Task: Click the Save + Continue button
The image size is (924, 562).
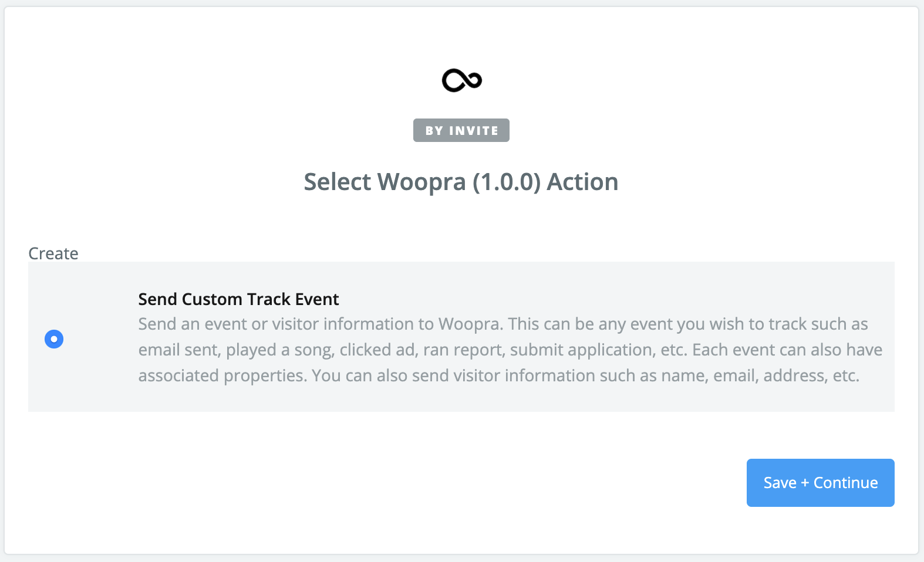Action: (820, 483)
